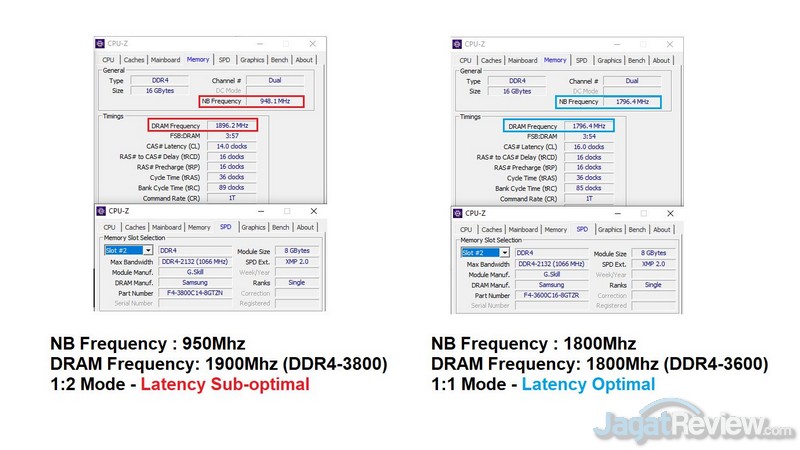This screenshot has width=800, height=450.
Task: Click Part Number field F4-3600C16-8GTZR
Action: (x=552, y=295)
